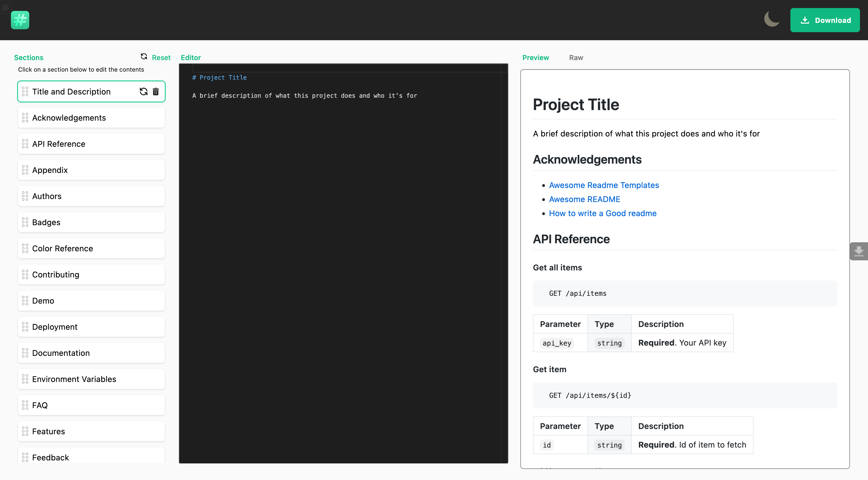Delete Title and Description with trash icon
This screenshot has width=868, height=480.
(x=156, y=92)
